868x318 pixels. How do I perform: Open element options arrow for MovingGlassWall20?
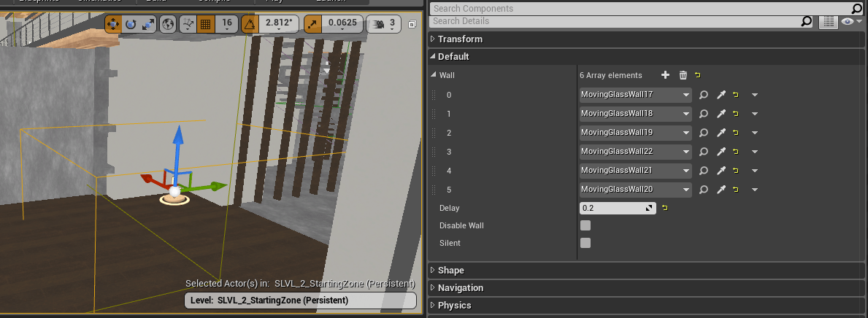pos(755,190)
